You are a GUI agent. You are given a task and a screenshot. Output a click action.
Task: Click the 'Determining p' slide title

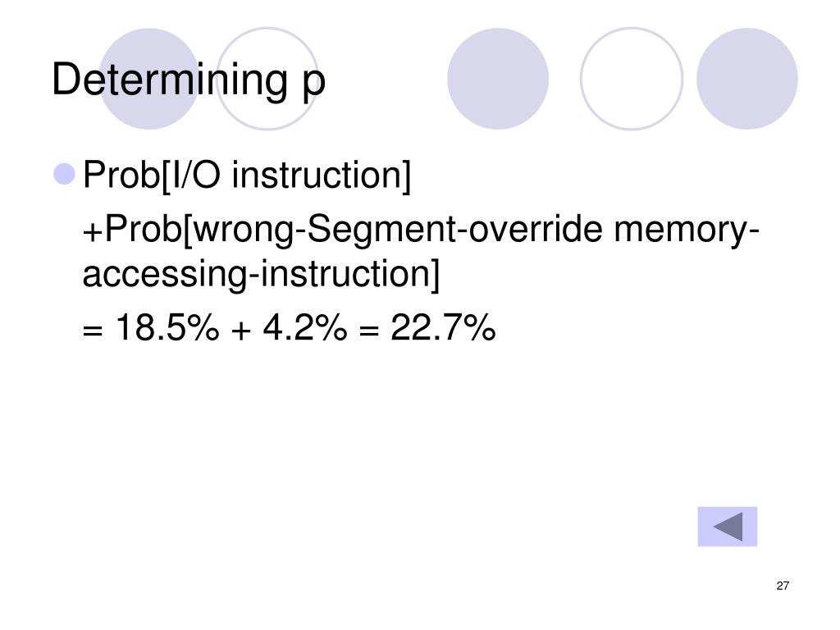point(189,80)
